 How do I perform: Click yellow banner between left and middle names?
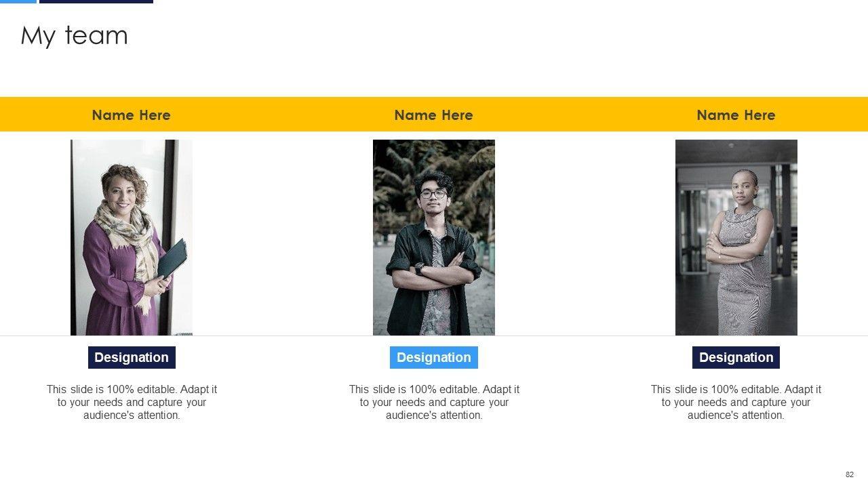(282, 115)
